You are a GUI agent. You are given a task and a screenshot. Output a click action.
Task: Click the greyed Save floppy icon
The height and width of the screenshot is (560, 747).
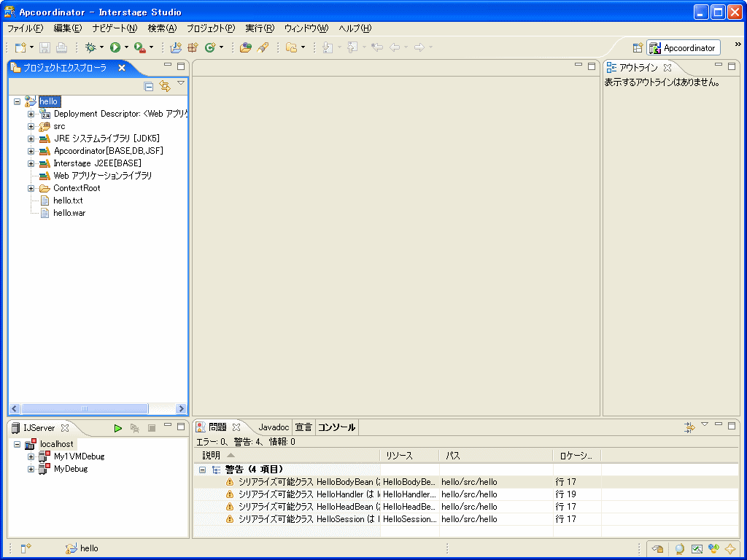pyautogui.click(x=44, y=47)
